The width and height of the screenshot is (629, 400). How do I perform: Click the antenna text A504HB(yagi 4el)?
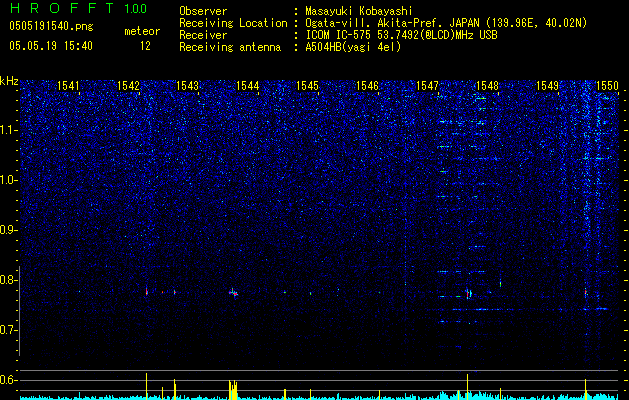353,48
